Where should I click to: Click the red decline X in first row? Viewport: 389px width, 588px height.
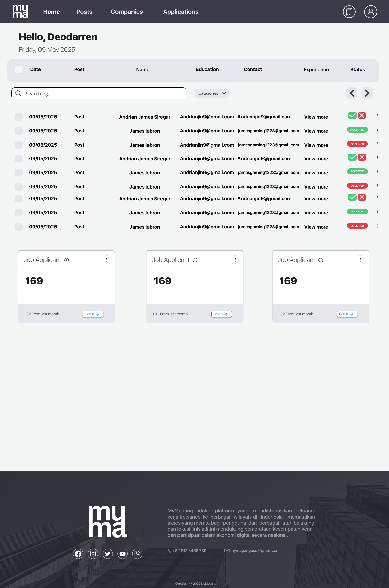pyautogui.click(x=362, y=116)
